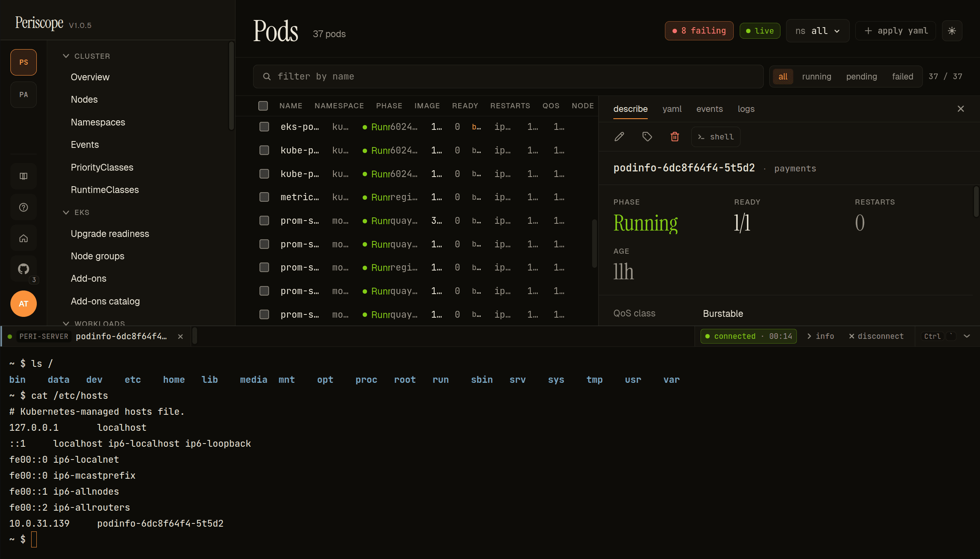
Task: Click the connected status badge
Action: pos(748,336)
